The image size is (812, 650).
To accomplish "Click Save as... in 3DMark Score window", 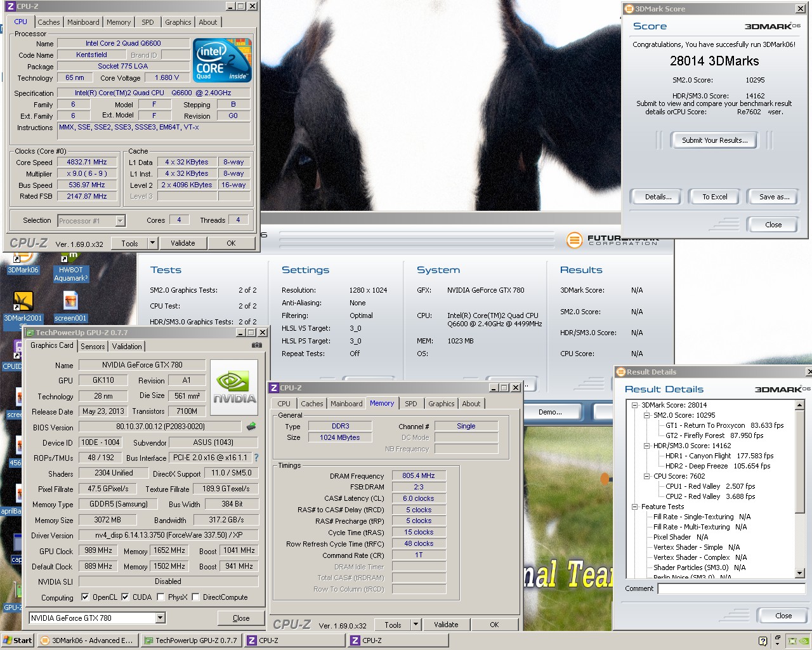I will pyautogui.click(x=774, y=197).
